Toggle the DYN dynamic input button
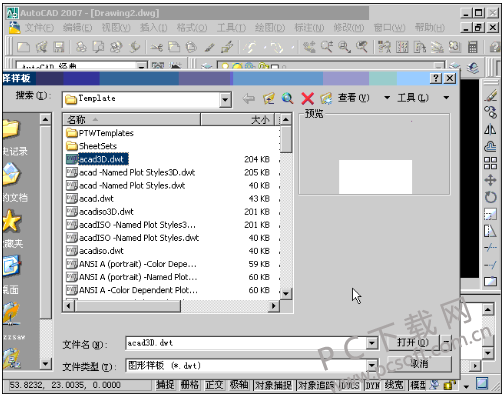Viewport: 504px width, 395px height. [x=373, y=385]
